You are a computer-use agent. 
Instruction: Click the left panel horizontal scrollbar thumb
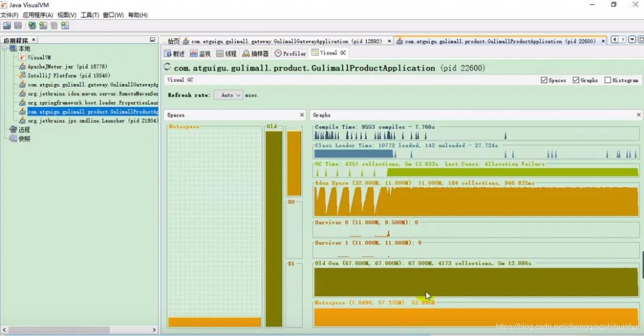click(x=59, y=330)
